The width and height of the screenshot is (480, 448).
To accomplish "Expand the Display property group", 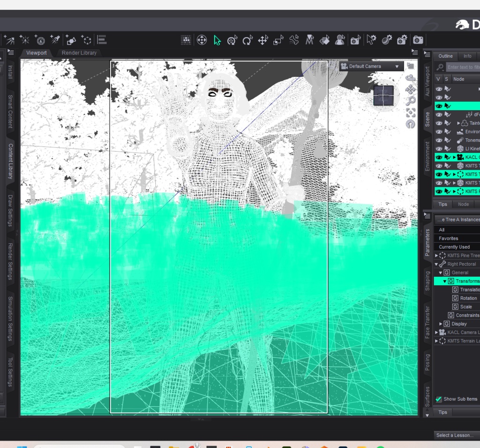I will tap(441, 324).
